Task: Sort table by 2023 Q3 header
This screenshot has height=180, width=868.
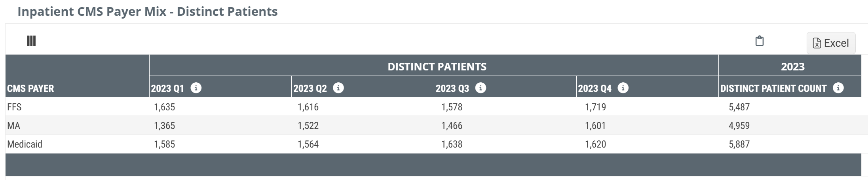Action: pyautogui.click(x=452, y=88)
